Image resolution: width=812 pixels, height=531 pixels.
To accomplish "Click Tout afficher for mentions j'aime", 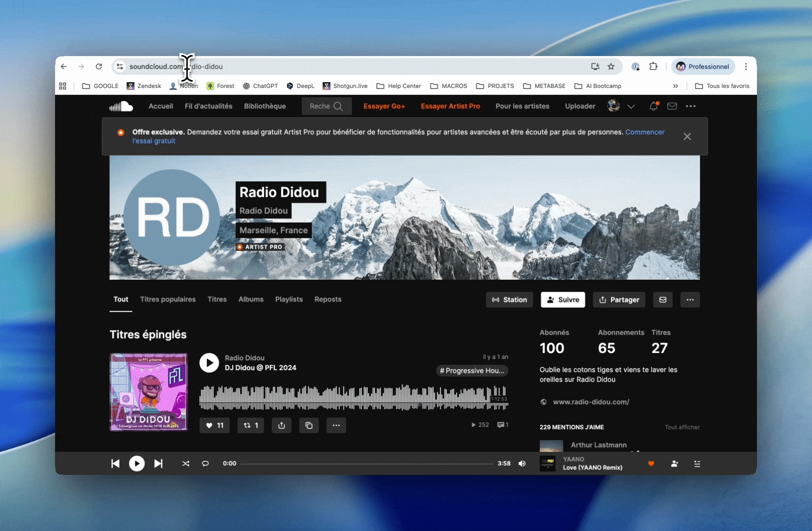I will click(682, 427).
